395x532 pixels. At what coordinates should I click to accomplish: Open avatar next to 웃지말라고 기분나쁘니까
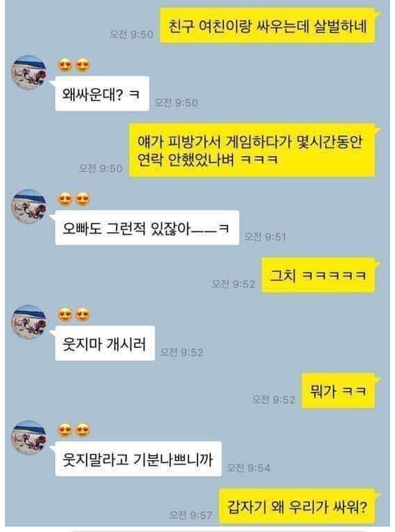point(29,438)
